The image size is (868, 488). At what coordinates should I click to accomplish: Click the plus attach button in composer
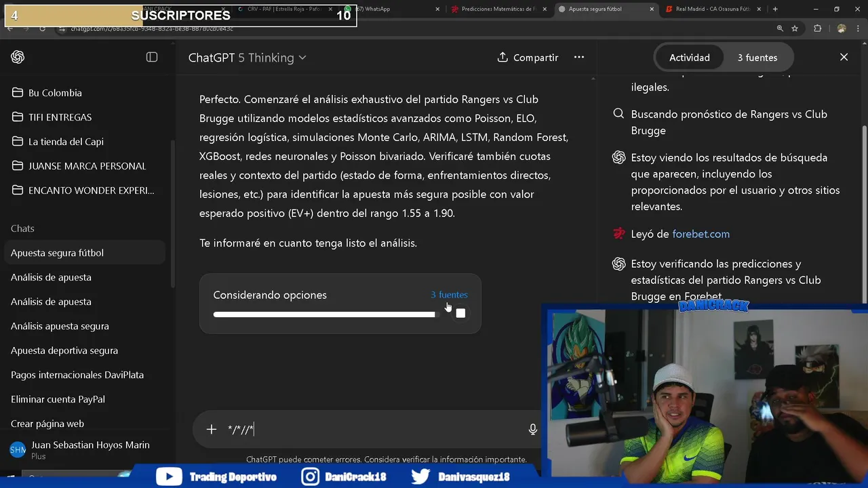coord(212,430)
